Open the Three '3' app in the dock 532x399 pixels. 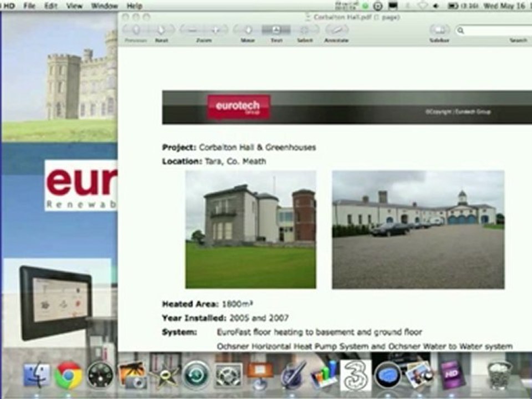click(356, 375)
